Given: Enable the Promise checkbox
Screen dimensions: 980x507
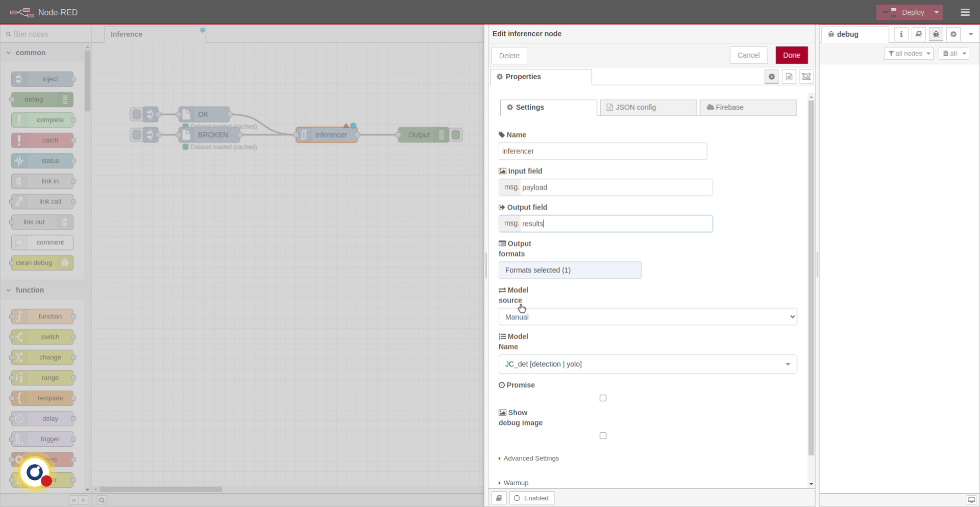Looking at the screenshot, I should (603, 398).
